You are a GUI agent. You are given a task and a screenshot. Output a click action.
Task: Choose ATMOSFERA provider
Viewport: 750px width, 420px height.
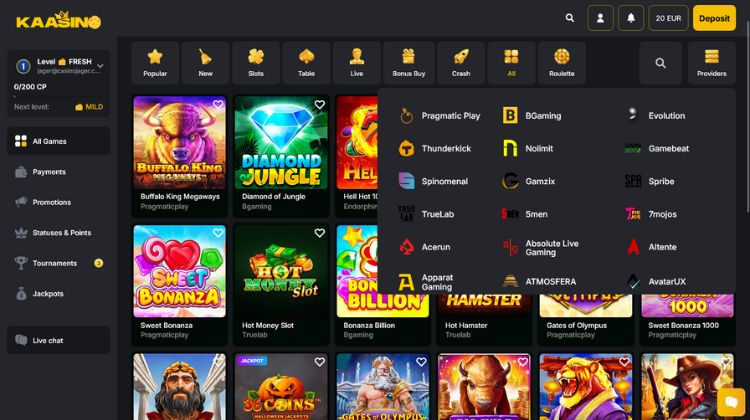coord(539,281)
